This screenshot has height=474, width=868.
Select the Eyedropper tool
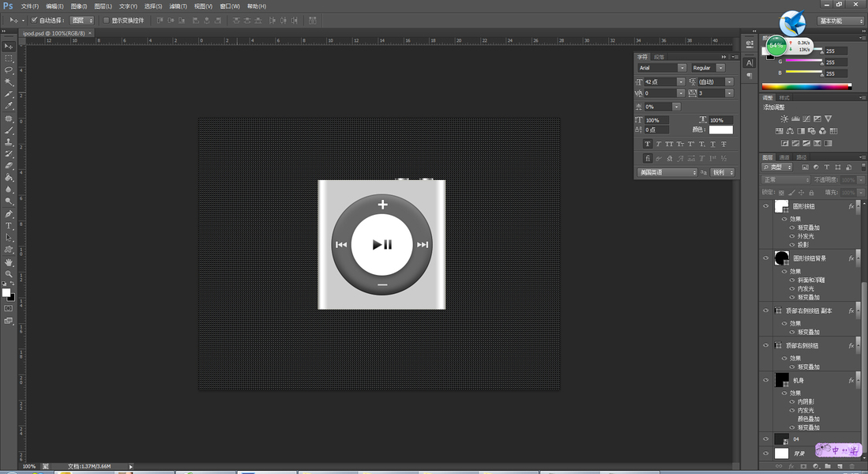click(9, 106)
